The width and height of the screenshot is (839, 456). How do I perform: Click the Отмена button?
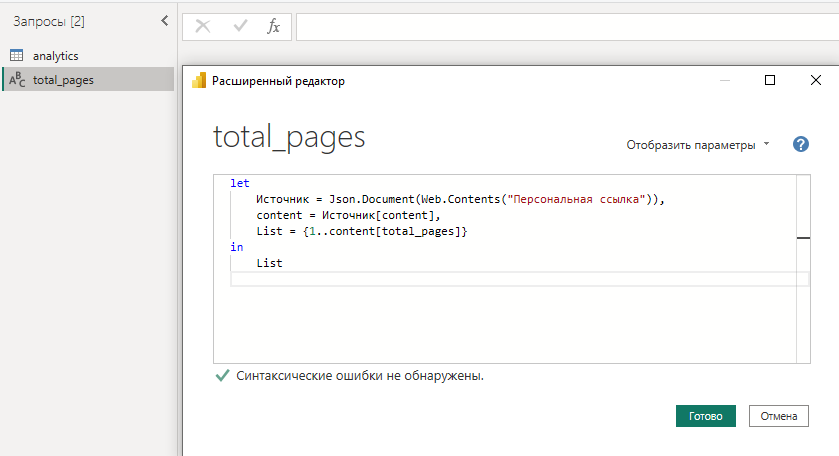coord(779,416)
